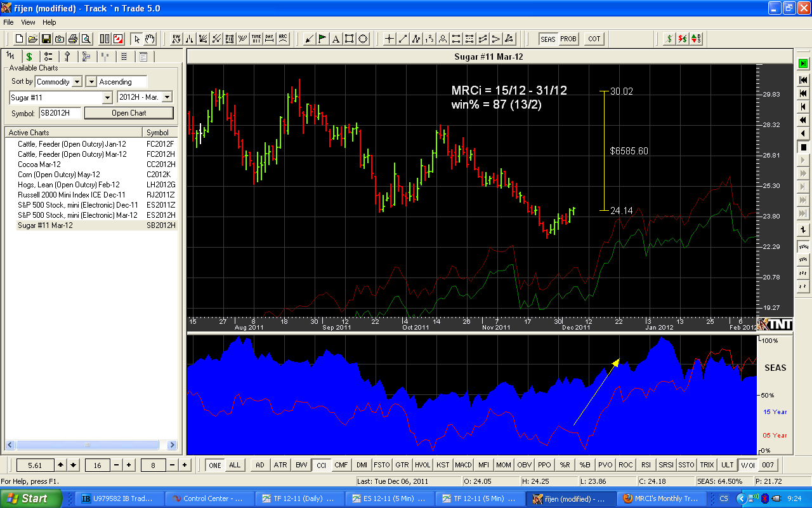Select the crosshair tool
The height and width of the screenshot is (508, 812).
(390, 39)
